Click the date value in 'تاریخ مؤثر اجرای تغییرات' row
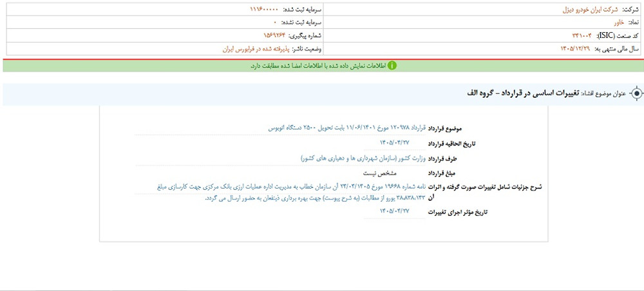 click(395, 211)
